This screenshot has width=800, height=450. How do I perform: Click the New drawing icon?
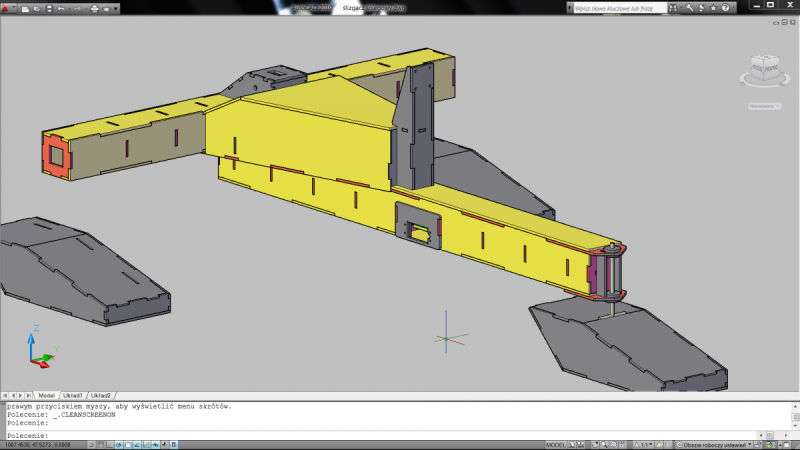click(24, 8)
